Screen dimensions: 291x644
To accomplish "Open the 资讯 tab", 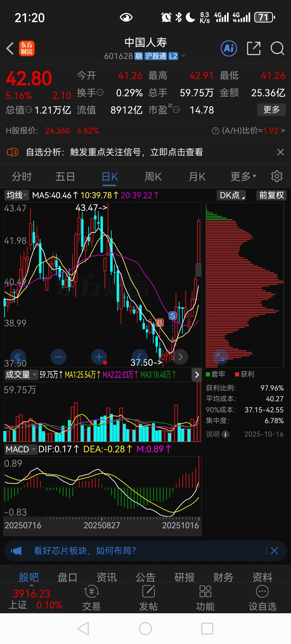I will [x=107, y=577].
